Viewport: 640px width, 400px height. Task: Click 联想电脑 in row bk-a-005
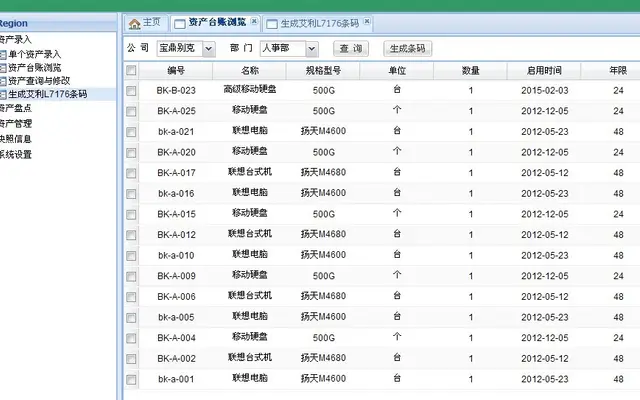pyautogui.click(x=250, y=316)
